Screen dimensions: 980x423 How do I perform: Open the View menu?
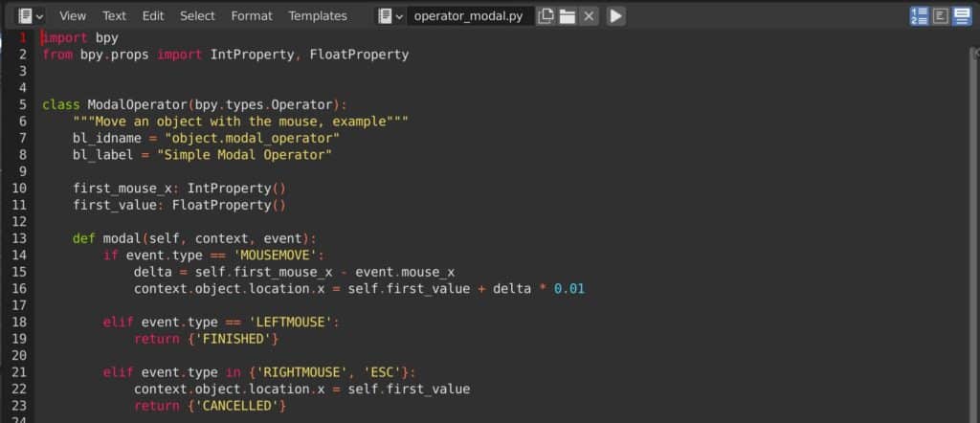click(73, 15)
